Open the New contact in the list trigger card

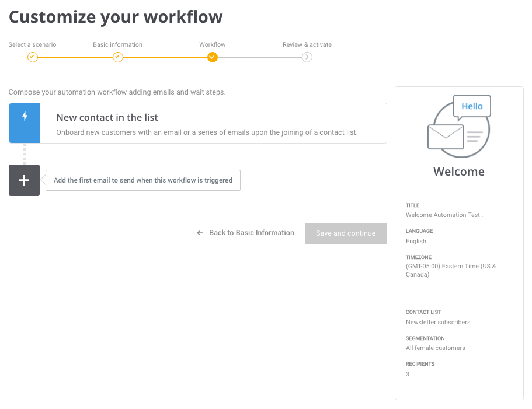[198, 123]
